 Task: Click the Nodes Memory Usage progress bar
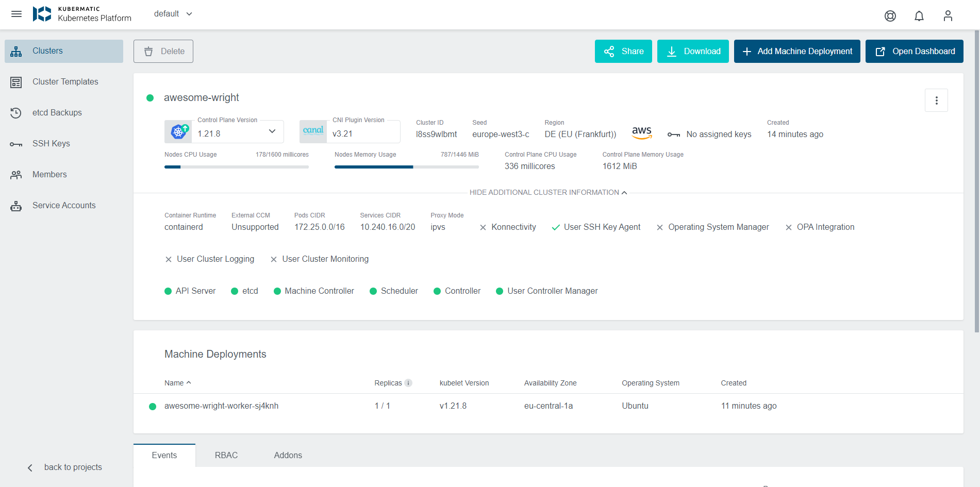tap(406, 167)
